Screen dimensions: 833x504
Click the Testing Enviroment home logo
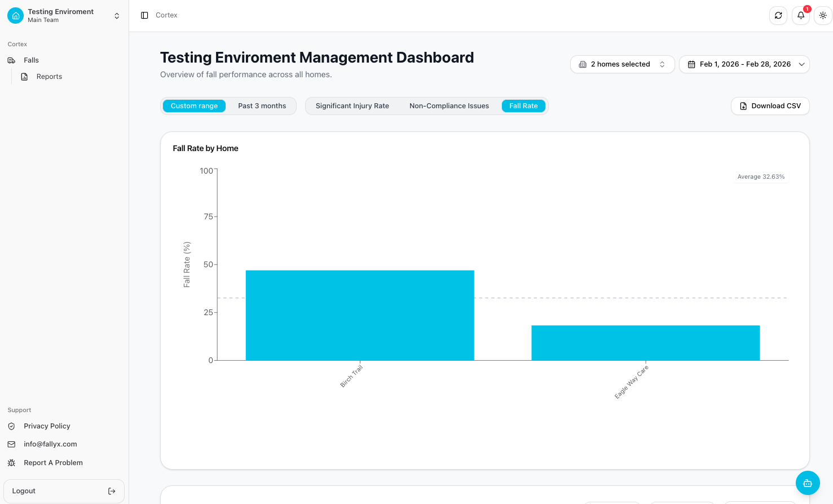pyautogui.click(x=16, y=16)
